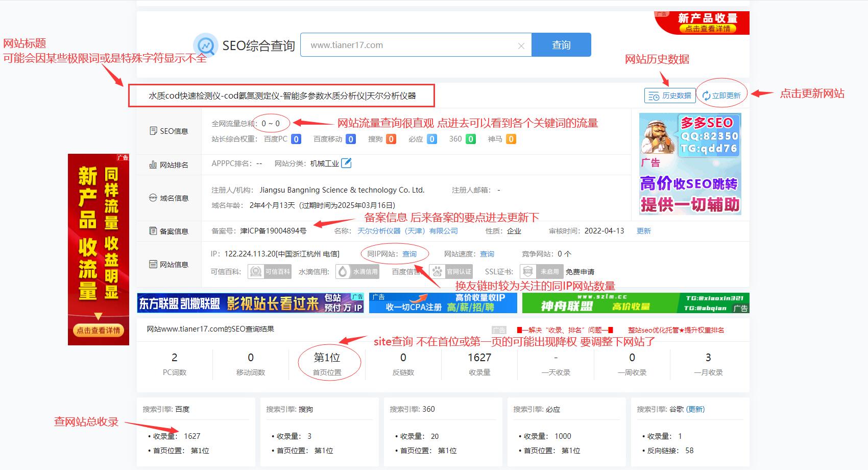868x470 pixels.
Task: Click the SEO综合查询 logo icon
Action: pyautogui.click(x=206, y=45)
